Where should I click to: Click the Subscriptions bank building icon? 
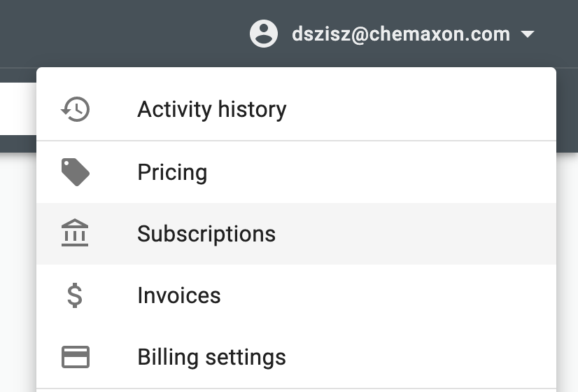click(75, 233)
